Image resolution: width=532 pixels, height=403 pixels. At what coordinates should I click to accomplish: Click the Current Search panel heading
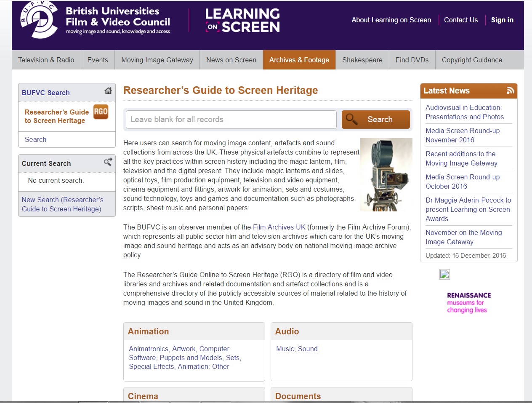point(46,163)
